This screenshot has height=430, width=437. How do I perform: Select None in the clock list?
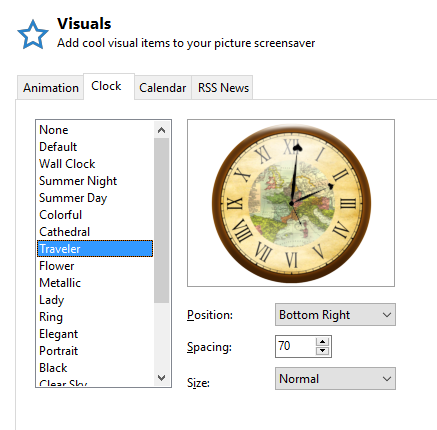pyautogui.click(x=54, y=130)
